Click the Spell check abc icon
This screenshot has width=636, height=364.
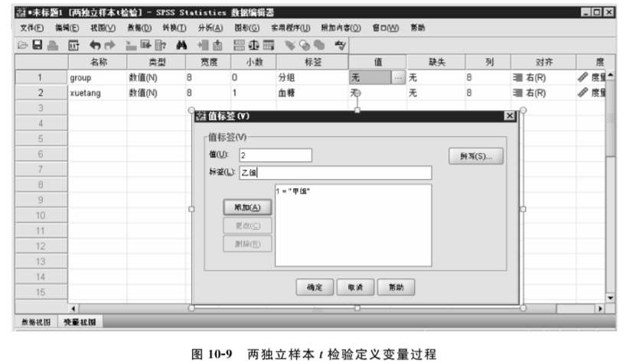point(341,45)
